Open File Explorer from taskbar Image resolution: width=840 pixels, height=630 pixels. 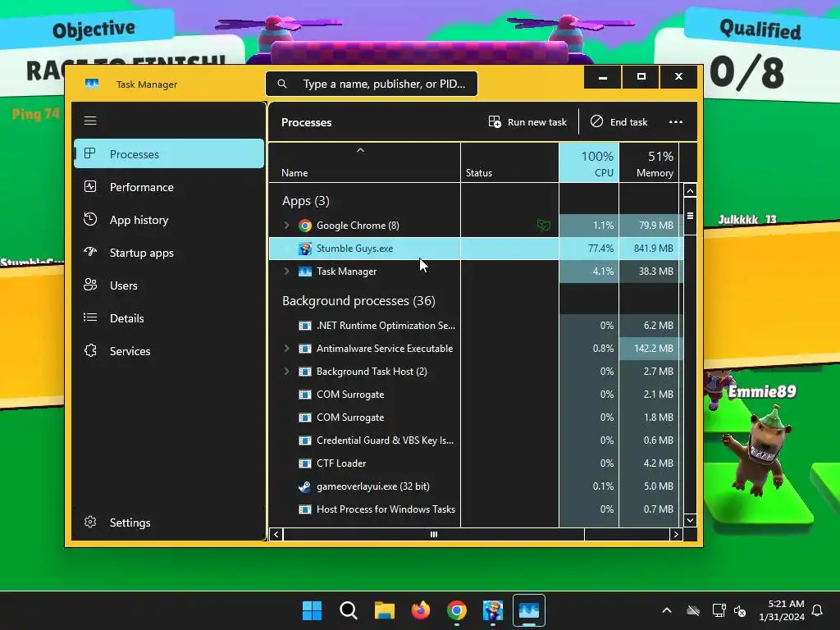point(385,610)
